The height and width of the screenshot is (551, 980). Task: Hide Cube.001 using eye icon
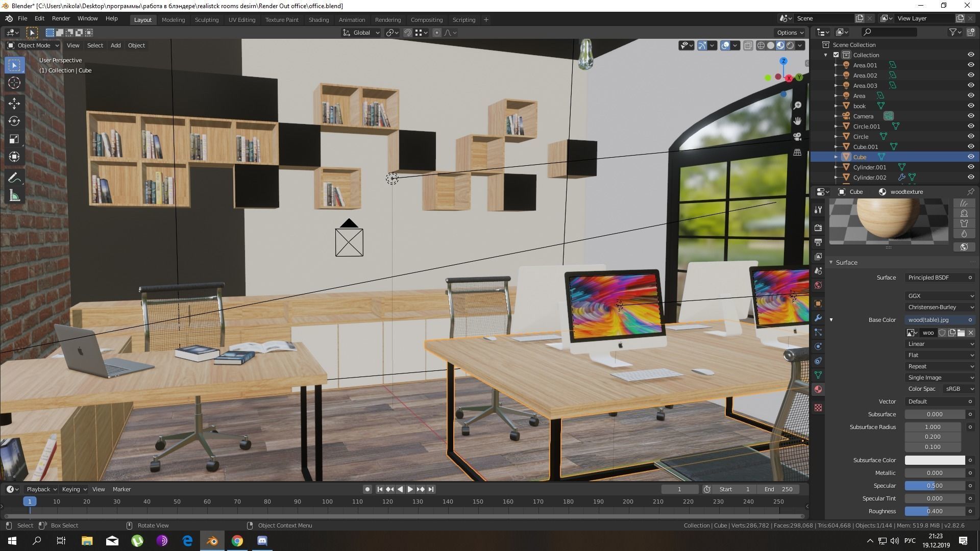click(x=971, y=147)
